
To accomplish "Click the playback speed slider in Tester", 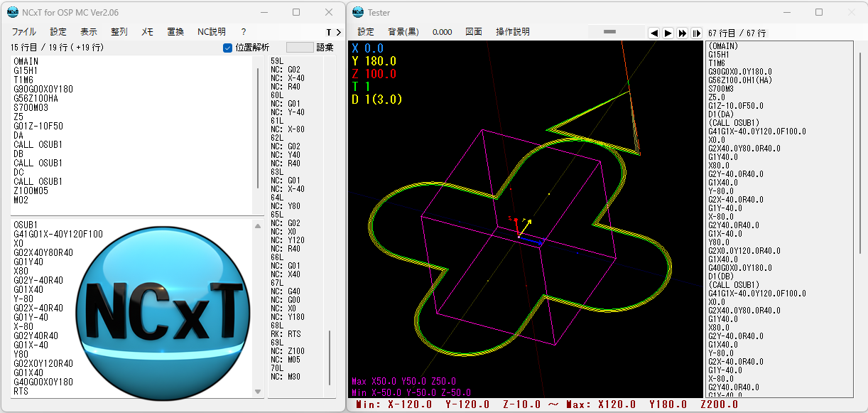I will tap(611, 32).
